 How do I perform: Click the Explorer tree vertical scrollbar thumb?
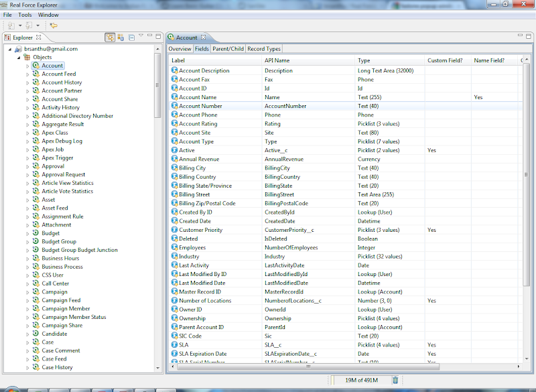pos(157,86)
